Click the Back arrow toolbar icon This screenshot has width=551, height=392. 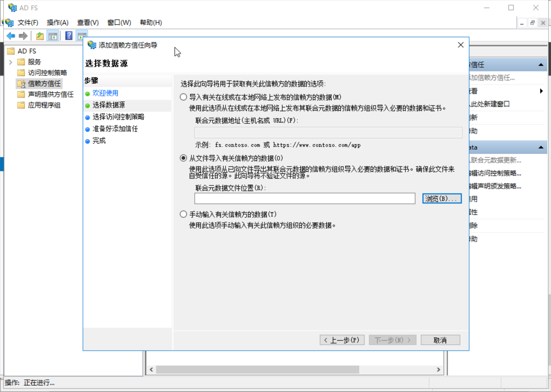[11, 36]
